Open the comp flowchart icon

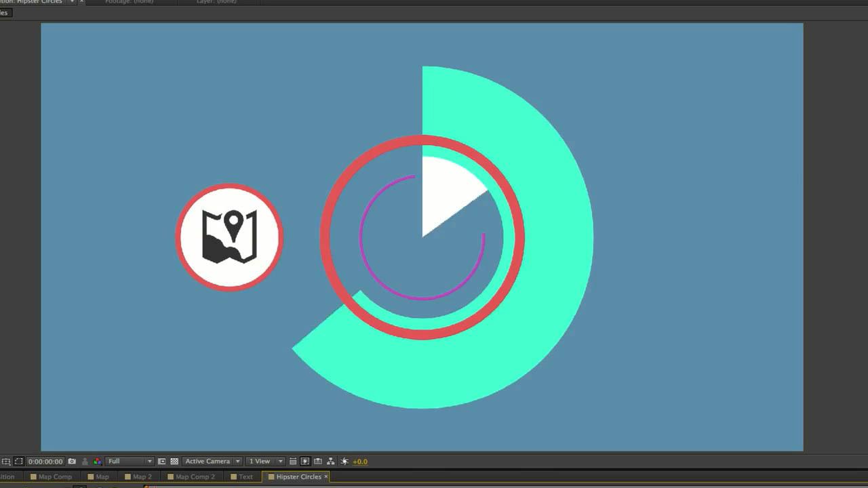point(331,461)
